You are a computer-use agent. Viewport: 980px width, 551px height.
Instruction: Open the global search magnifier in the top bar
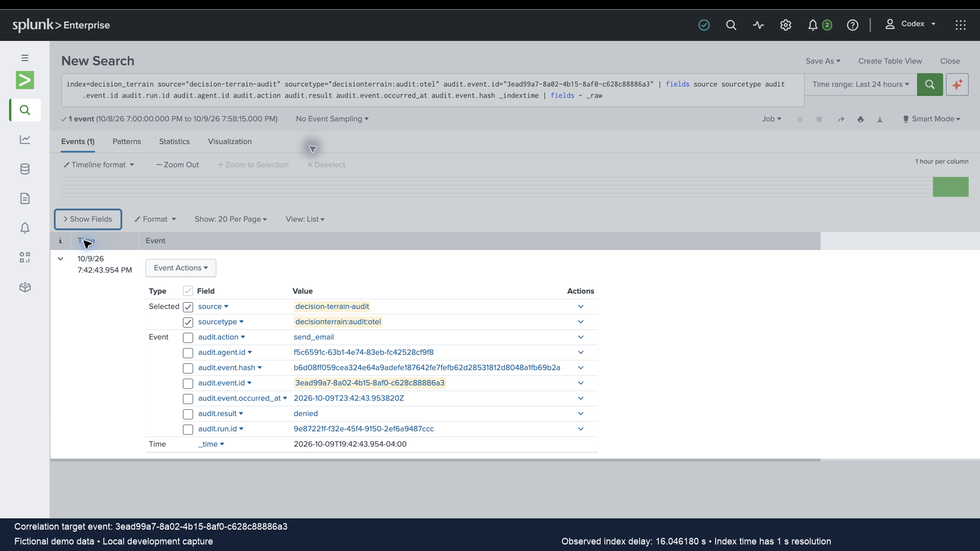[731, 25]
